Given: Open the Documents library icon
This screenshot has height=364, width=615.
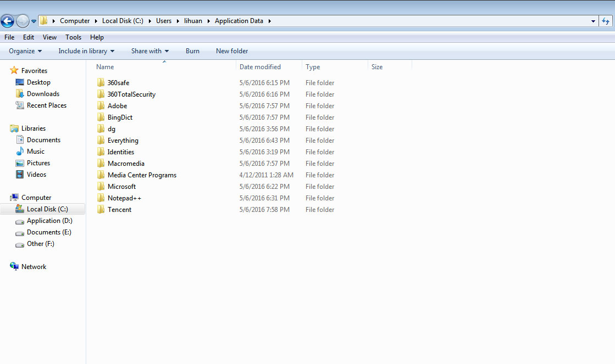Looking at the screenshot, I should [20, 140].
